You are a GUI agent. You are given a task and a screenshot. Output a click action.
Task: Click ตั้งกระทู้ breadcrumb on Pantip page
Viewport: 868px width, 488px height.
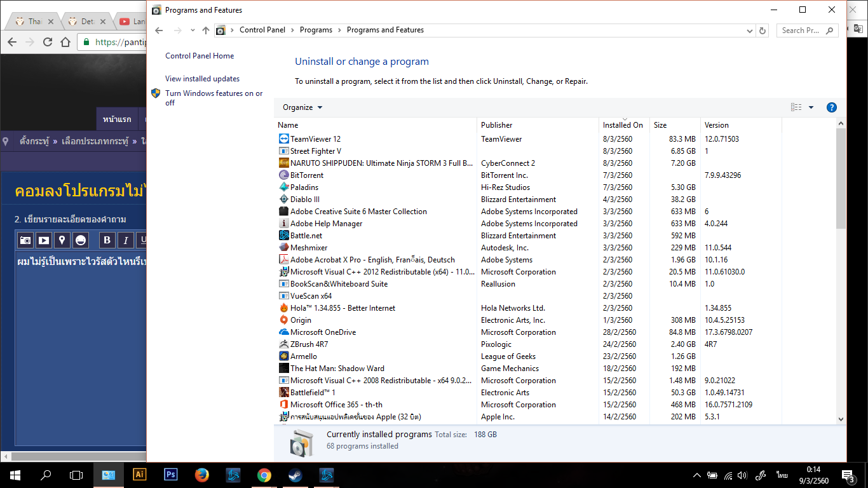pos(34,141)
